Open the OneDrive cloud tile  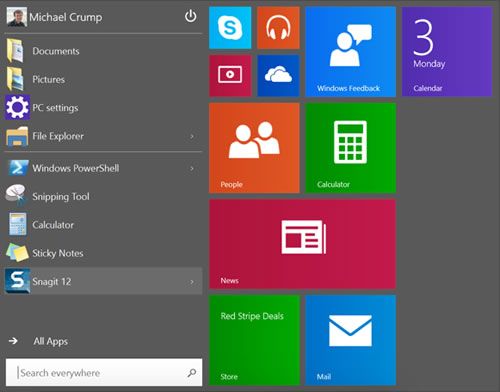[x=278, y=76]
